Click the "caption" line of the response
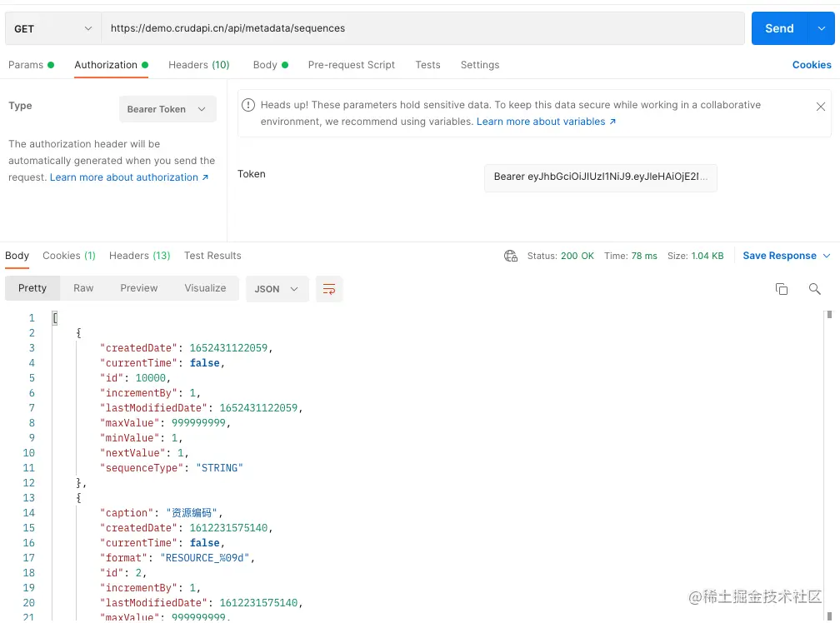The width and height of the screenshot is (840, 623). coord(162,513)
